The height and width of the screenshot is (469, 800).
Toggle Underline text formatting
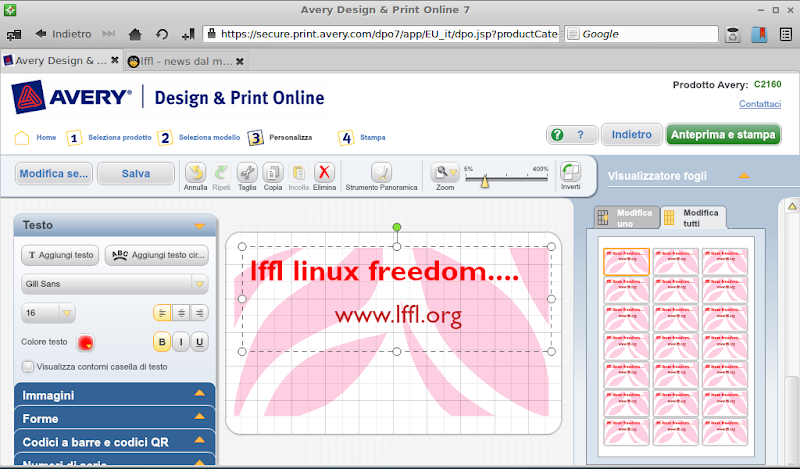199,342
